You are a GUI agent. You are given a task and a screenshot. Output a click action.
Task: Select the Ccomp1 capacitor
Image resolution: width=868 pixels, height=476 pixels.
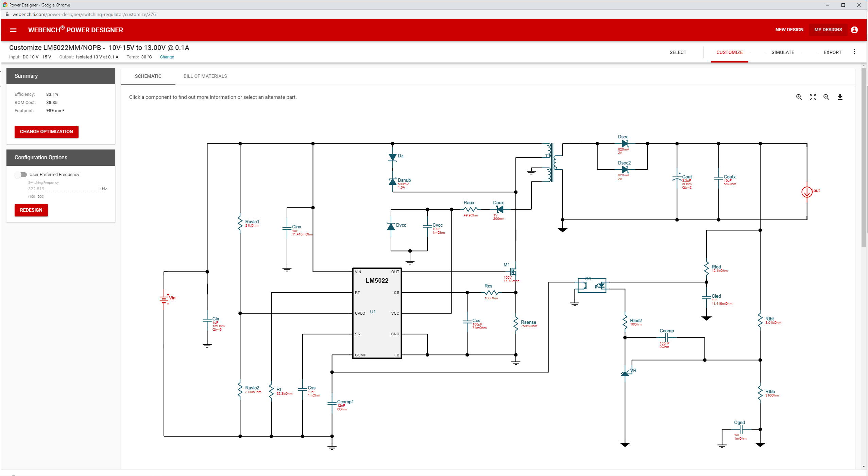pos(332,403)
